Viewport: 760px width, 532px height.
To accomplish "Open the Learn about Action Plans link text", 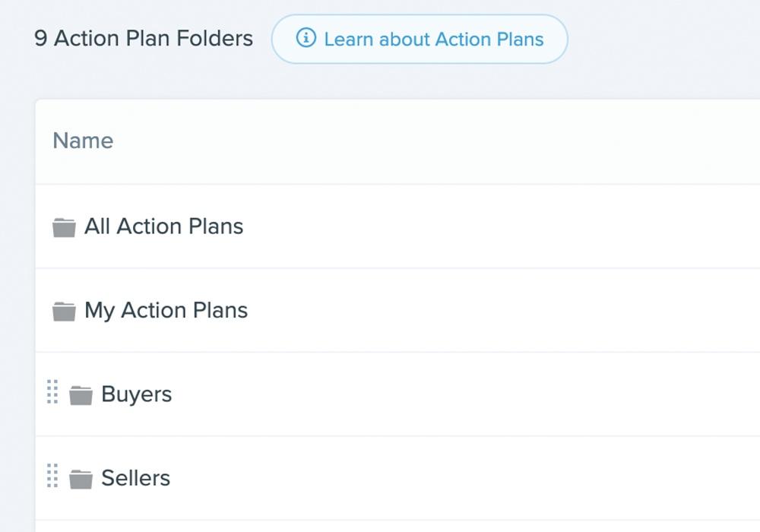I will (x=434, y=40).
